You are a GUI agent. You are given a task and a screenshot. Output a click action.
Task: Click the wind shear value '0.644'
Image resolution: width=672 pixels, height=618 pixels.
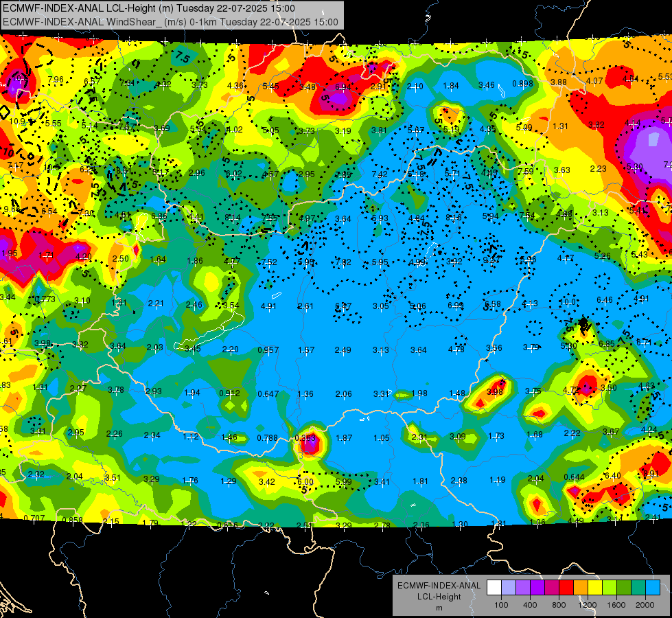tap(575, 477)
